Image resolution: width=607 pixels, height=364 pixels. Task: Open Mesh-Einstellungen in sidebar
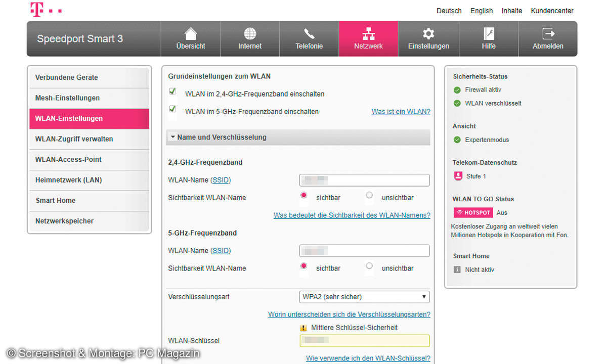tap(90, 98)
